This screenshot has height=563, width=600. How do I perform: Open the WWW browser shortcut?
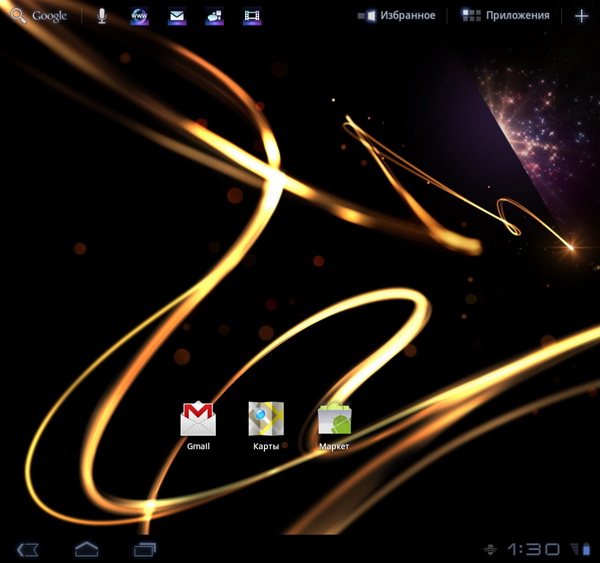[140, 16]
